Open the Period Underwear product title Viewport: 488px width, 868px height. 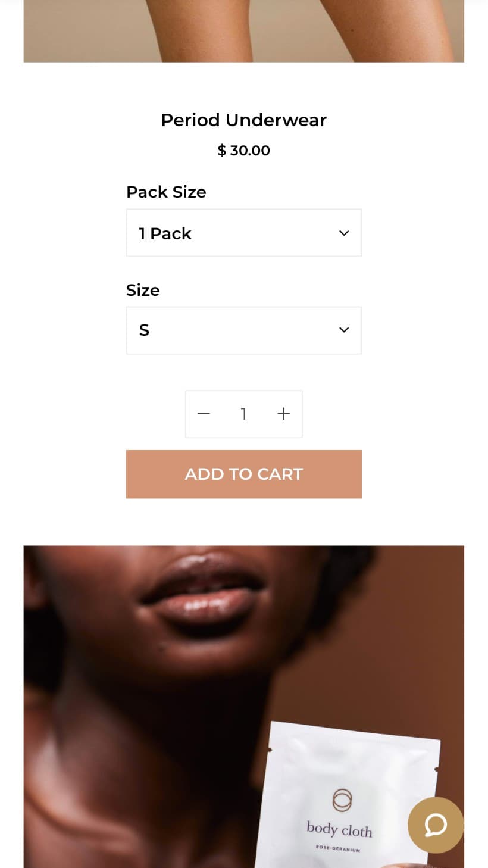(x=243, y=120)
